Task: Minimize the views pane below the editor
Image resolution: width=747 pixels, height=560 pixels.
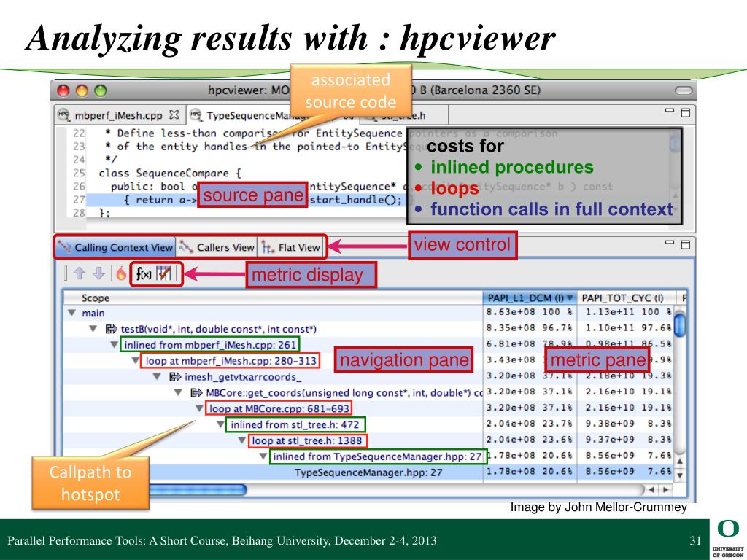Action: point(670,242)
